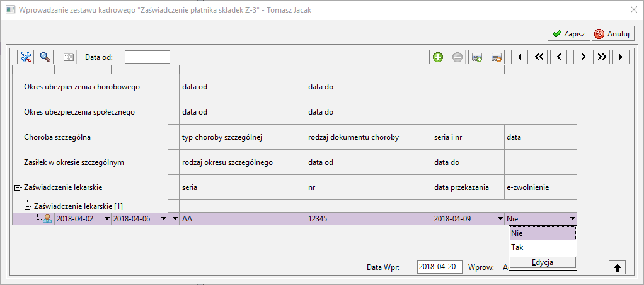Open the end date 2018-04-06 dropdown

pos(164,219)
